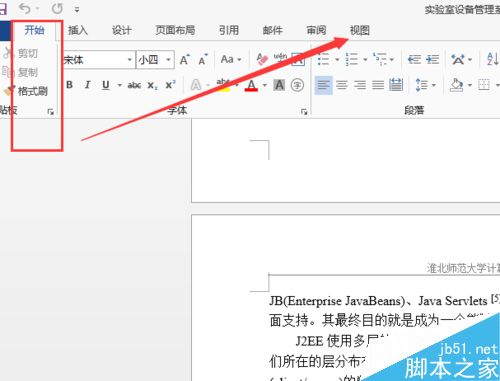Screen dimensions: 500x381
Task: Open Asian layout icon
Action: (x=458, y=60)
